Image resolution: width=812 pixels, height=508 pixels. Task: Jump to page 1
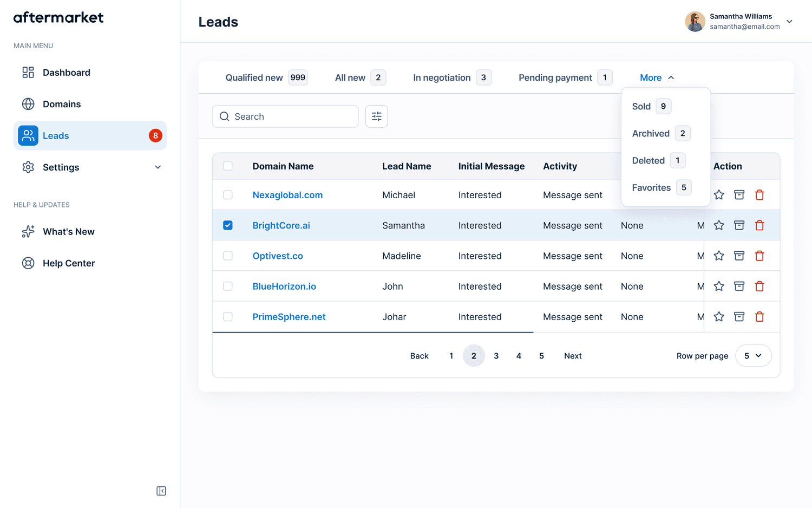[451, 356]
